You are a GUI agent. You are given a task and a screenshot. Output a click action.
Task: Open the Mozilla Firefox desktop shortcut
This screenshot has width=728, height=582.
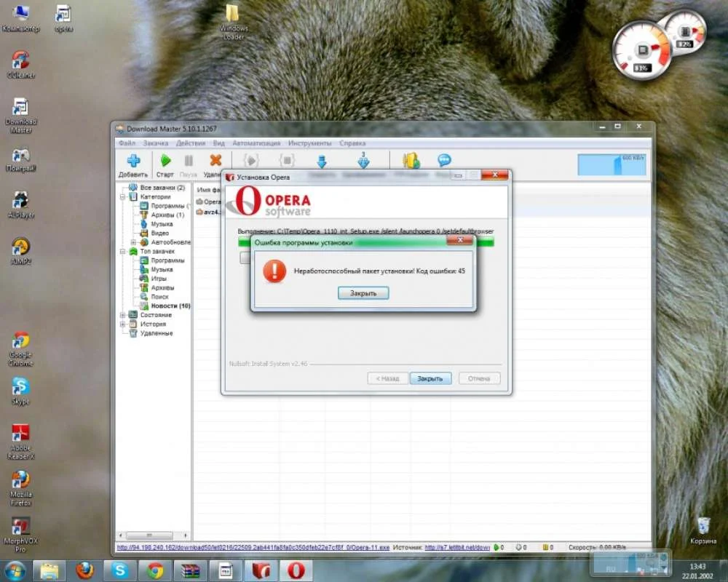click(x=21, y=487)
